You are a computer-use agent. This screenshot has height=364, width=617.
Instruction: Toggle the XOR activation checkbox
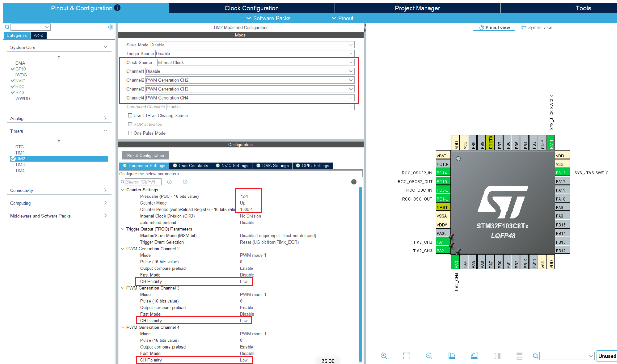[130, 124]
